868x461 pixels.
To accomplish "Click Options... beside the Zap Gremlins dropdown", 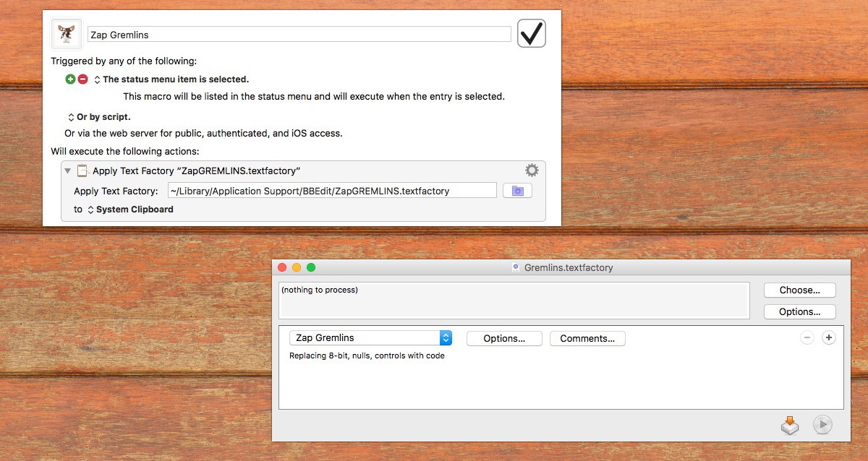I will click(504, 338).
